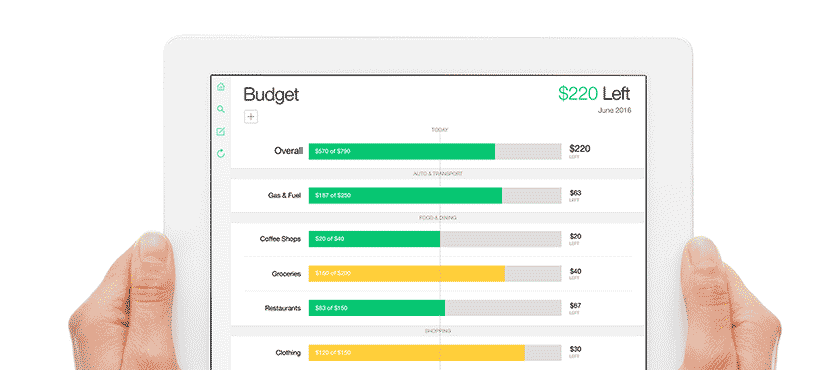Image resolution: width=820 pixels, height=370 pixels.
Task: Open the Home icon in sidebar
Action: click(x=221, y=87)
